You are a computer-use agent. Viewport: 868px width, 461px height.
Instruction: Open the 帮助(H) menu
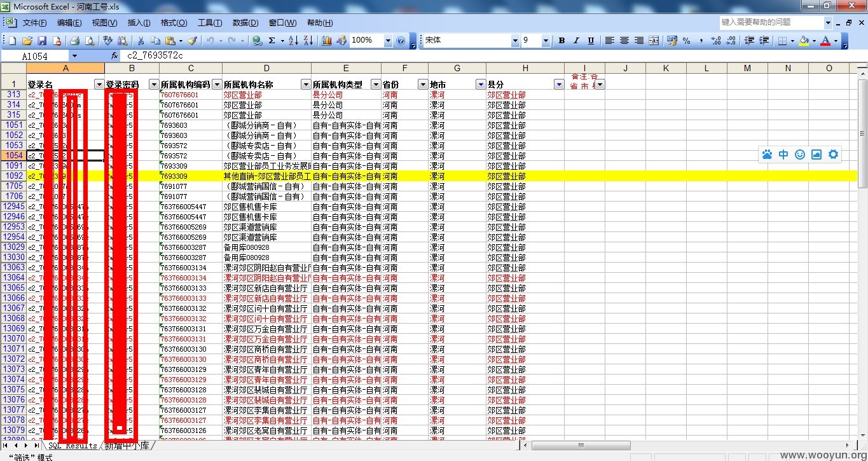[x=319, y=23]
